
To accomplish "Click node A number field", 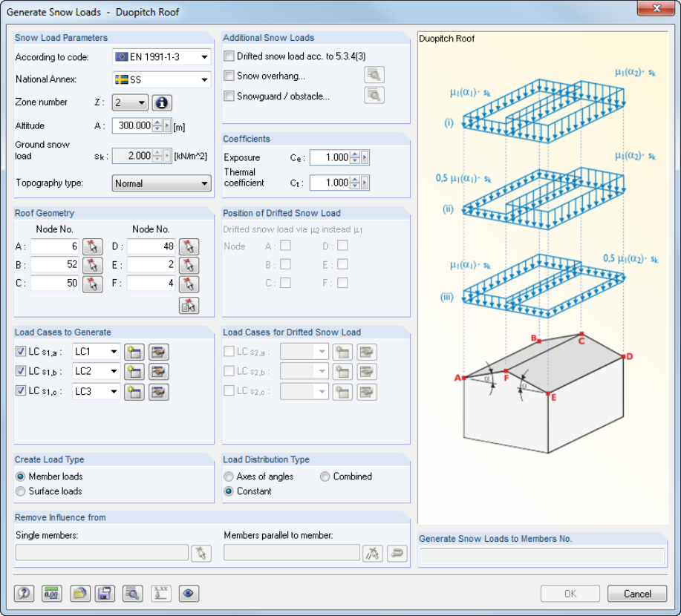I will (54, 246).
